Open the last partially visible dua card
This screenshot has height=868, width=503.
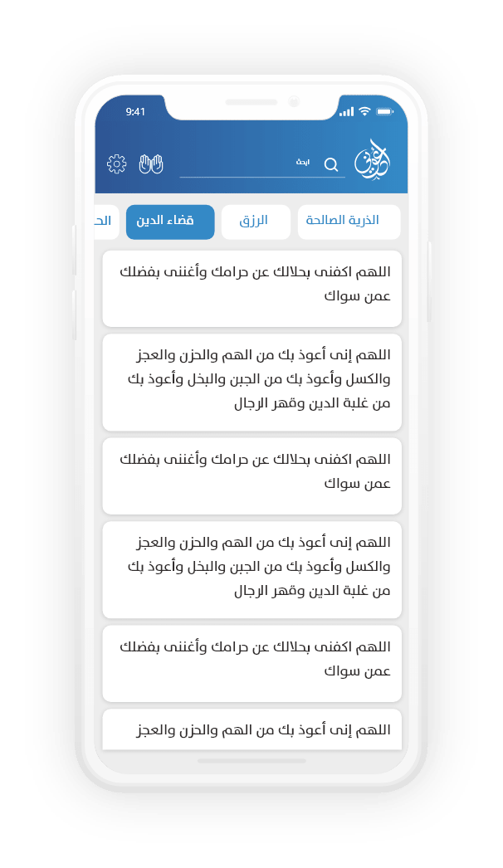(251, 729)
